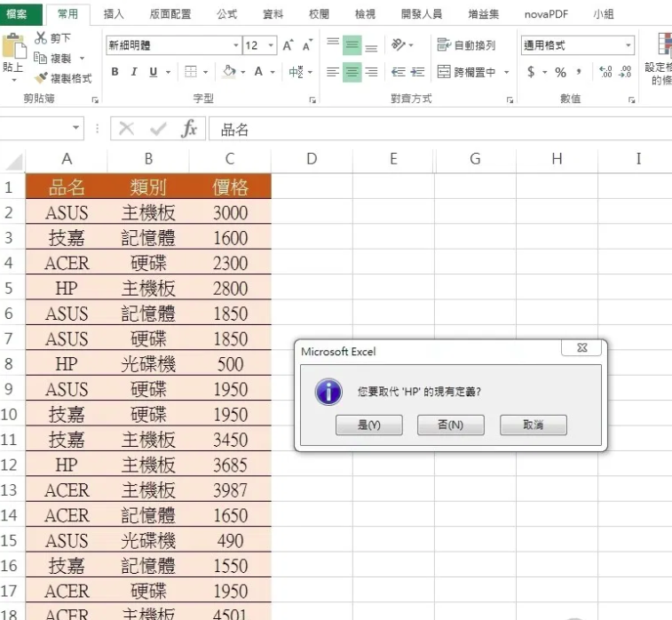The height and width of the screenshot is (620, 672).
Task: Decrease font size with small A icon
Action: (x=308, y=45)
